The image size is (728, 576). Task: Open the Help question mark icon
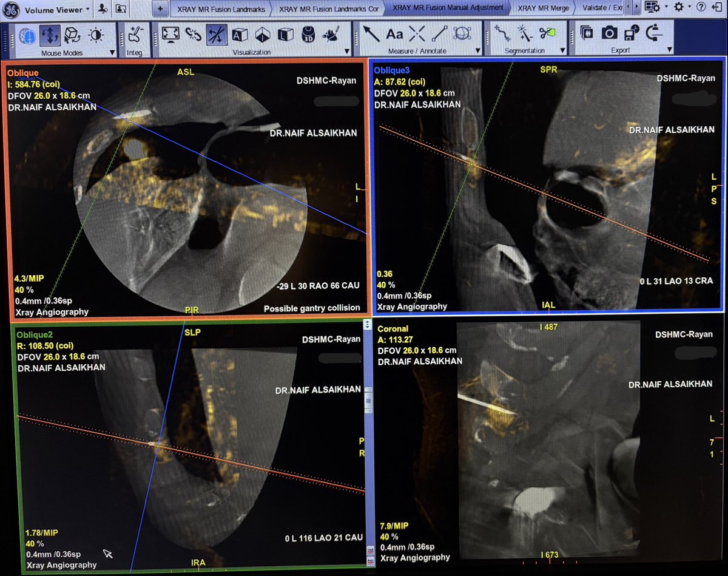701,7
